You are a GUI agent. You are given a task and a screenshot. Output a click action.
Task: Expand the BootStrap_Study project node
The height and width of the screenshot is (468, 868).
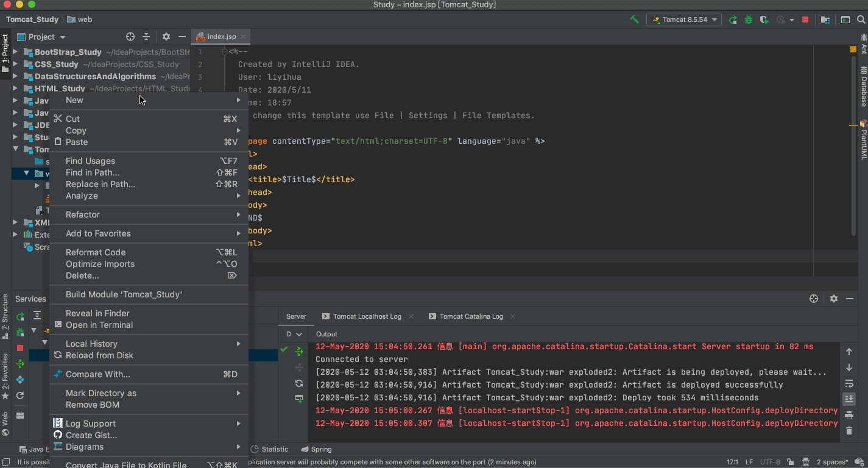tap(16, 52)
